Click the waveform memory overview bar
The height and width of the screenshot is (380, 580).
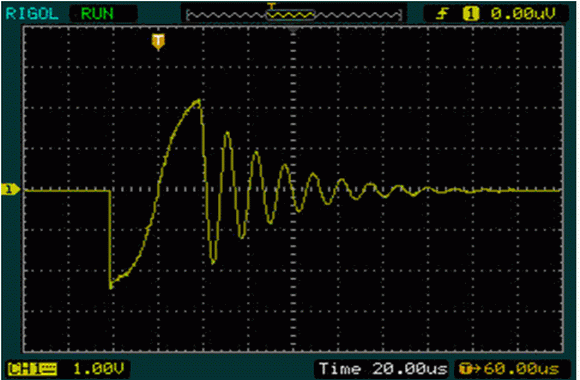point(294,15)
